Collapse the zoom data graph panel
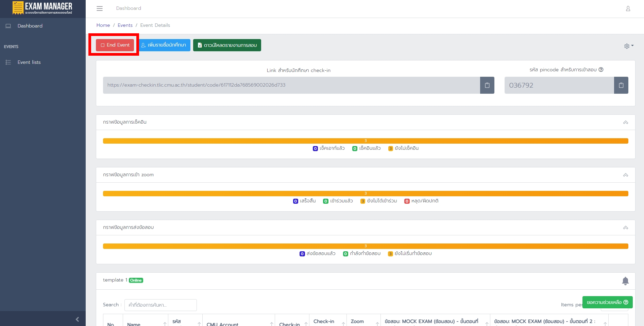 [625, 175]
